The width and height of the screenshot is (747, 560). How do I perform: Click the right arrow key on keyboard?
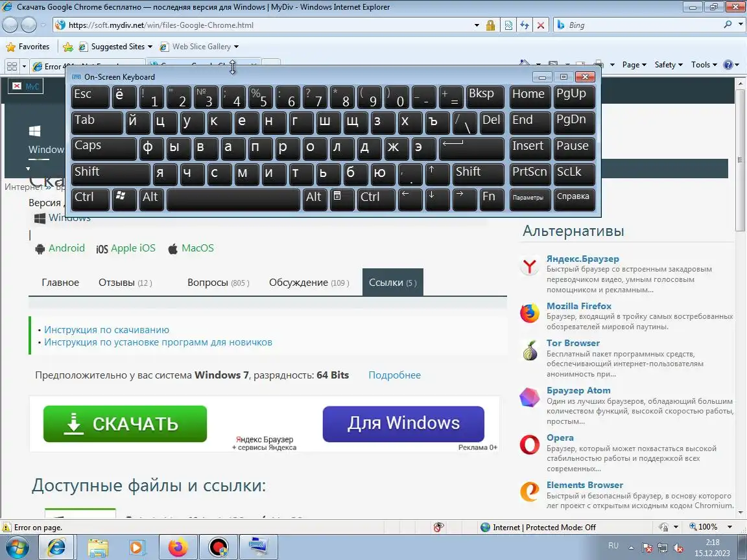464,199
